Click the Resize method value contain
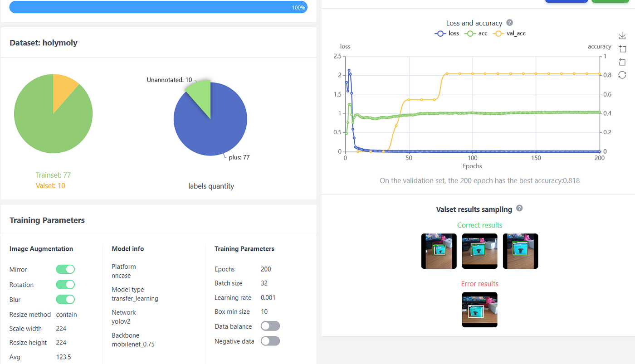The height and width of the screenshot is (364, 635). click(66, 315)
